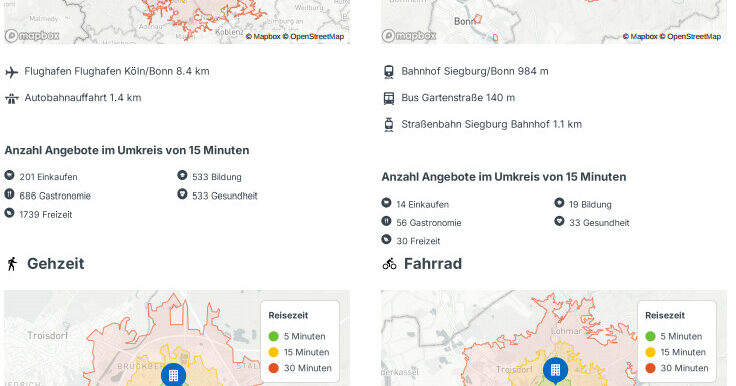Click yellow 15 Minuten swatch in Fahrrad legend
This screenshot has width=736, height=386.
[651, 352]
